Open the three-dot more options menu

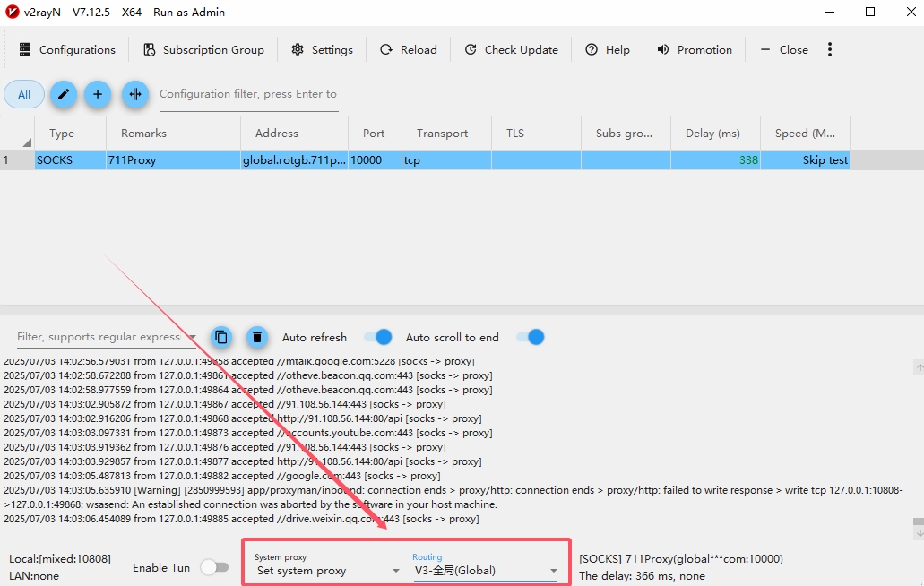(830, 49)
